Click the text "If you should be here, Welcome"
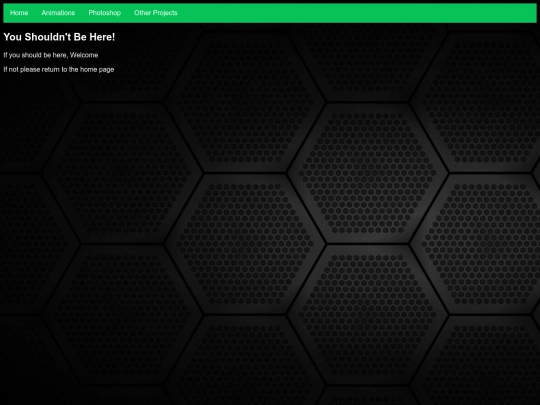 pos(51,55)
